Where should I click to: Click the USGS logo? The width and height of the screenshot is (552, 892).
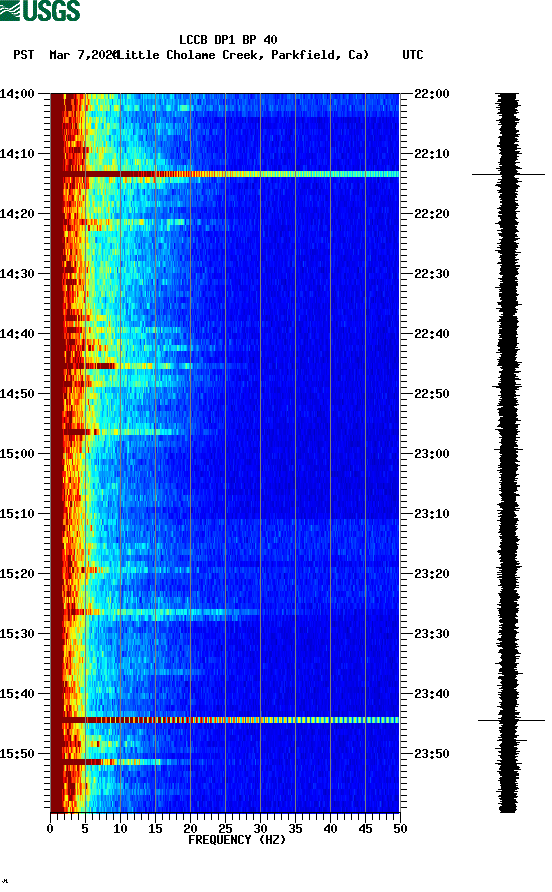click(x=40, y=10)
